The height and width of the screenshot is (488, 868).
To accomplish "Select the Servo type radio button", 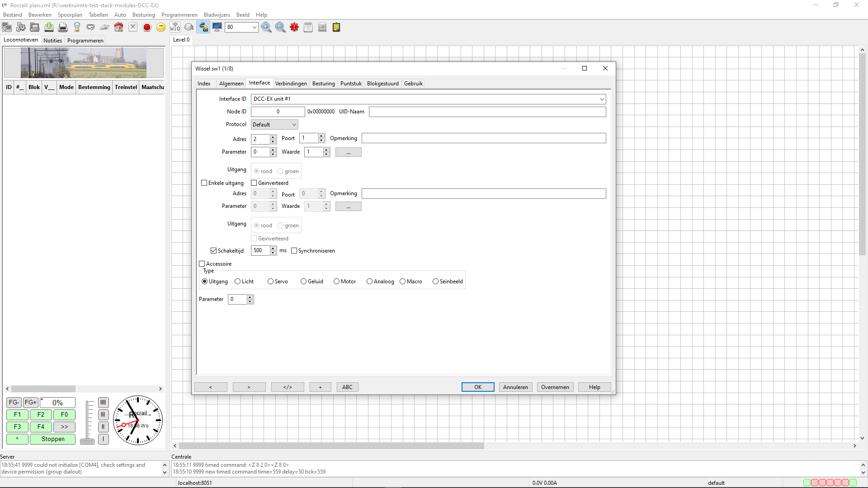I will click(270, 282).
